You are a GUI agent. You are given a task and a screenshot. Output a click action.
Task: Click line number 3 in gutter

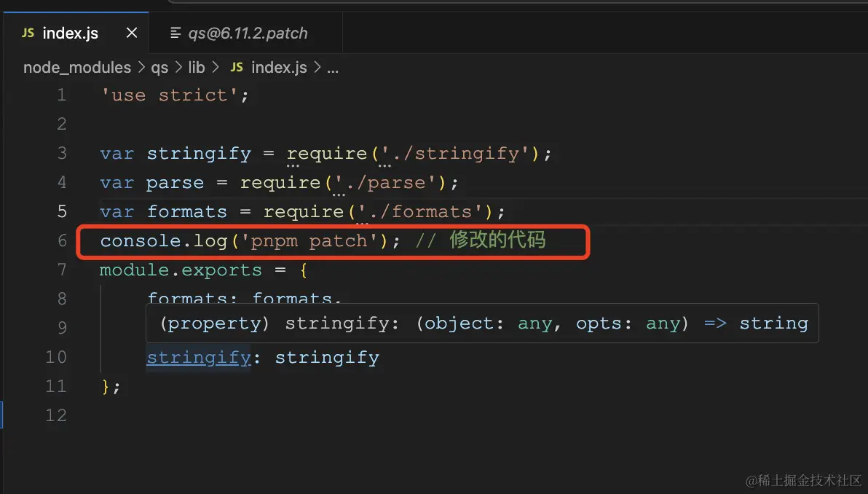[x=61, y=154]
